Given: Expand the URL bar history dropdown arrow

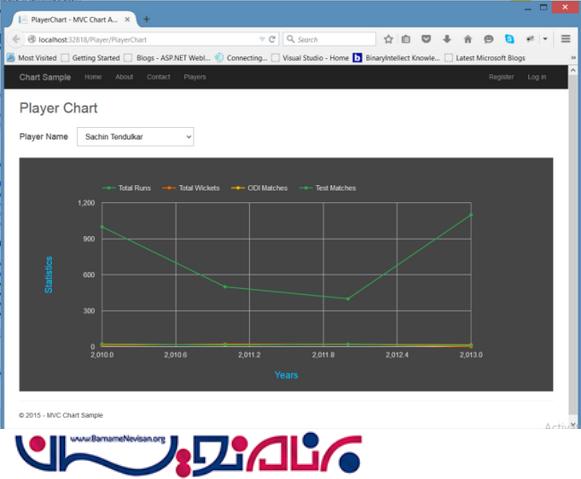Looking at the screenshot, I should click(262, 39).
